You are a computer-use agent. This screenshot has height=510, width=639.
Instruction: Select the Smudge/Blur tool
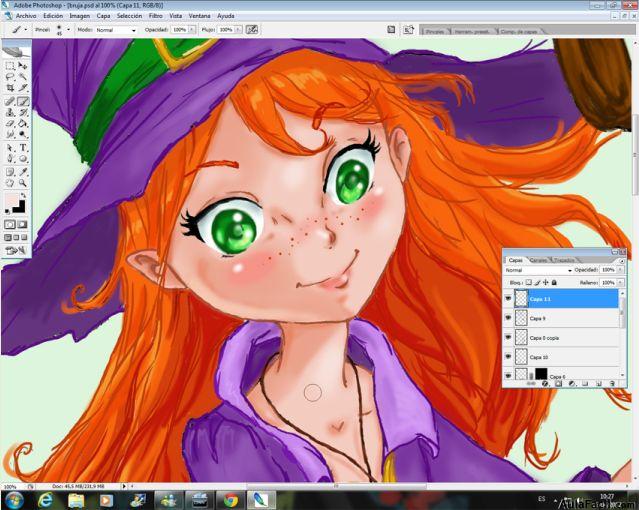[10, 134]
